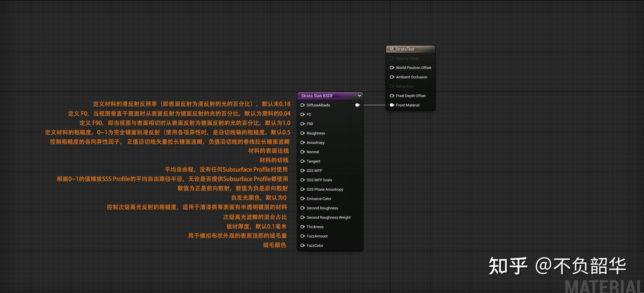The height and width of the screenshot is (293, 644).
Task: Click the Normal input pin
Action: pyautogui.click(x=302, y=152)
